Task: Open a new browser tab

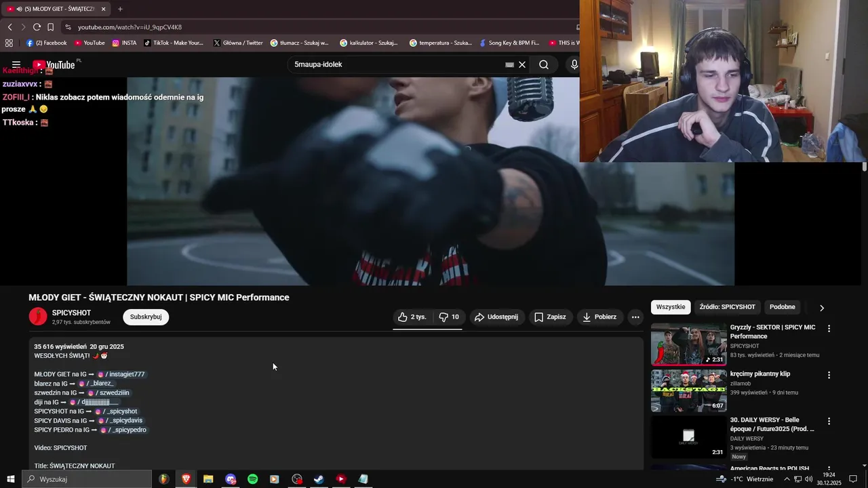Action: pos(120,9)
